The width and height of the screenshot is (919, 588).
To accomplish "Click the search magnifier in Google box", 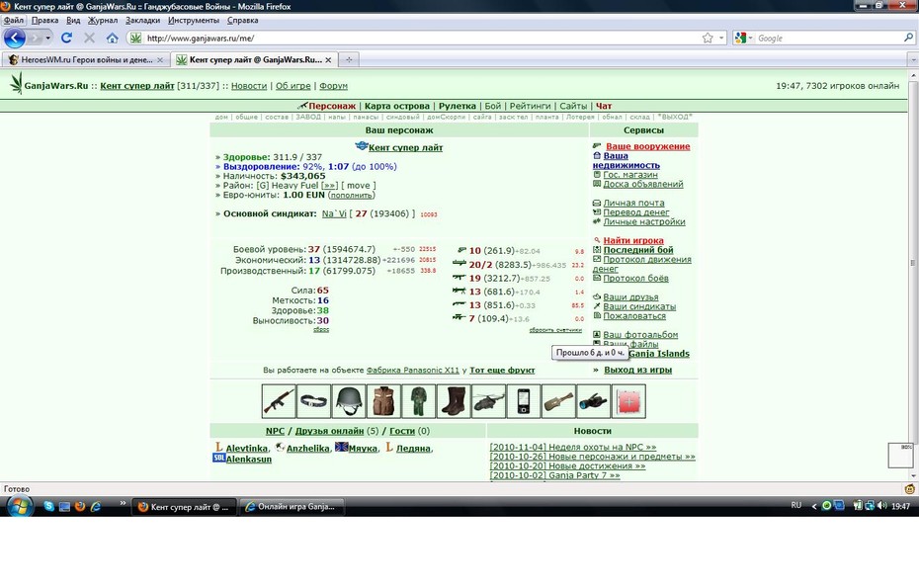I will click(x=908, y=39).
